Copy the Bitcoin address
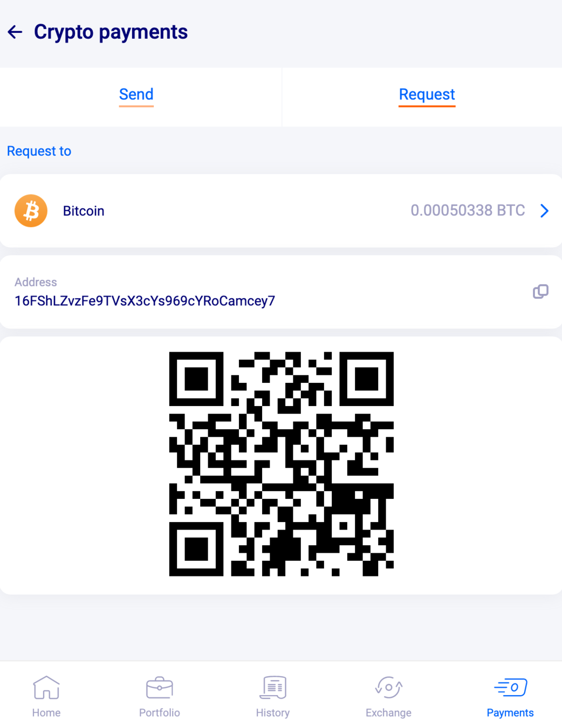 pyautogui.click(x=540, y=292)
